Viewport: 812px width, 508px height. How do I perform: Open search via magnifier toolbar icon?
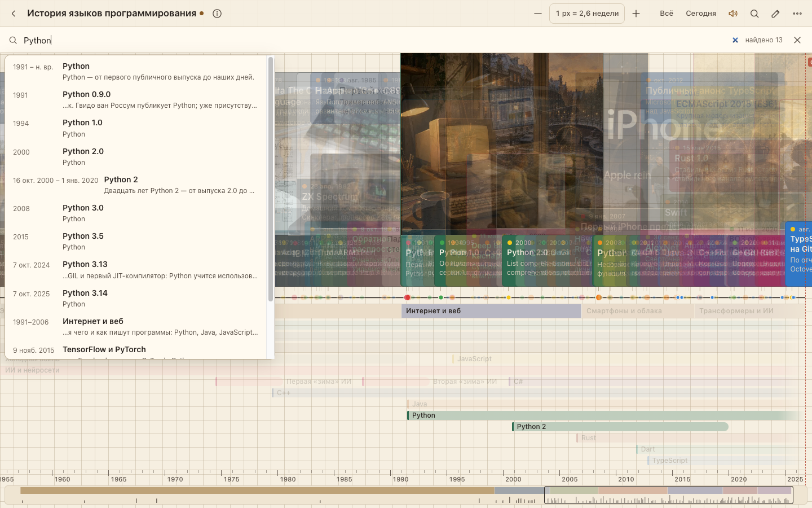tap(754, 14)
